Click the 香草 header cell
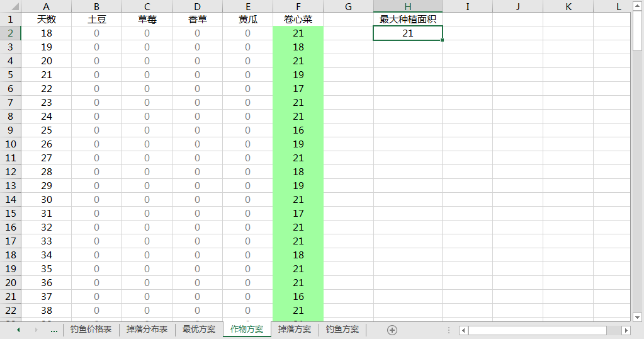The image size is (644, 339). pyautogui.click(x=197, y=20)
